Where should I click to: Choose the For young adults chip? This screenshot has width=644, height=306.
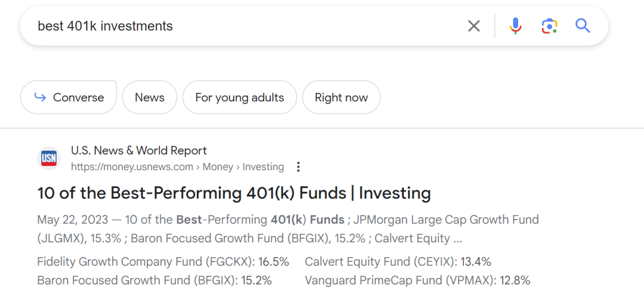click(x=240, y=98)
